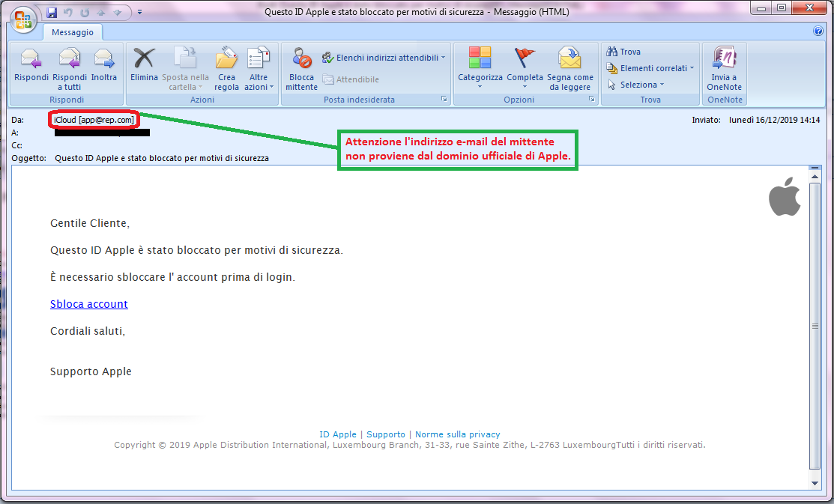
Task: Click the sender iCloud [app@rep.com]
Action: coord(94,120)
